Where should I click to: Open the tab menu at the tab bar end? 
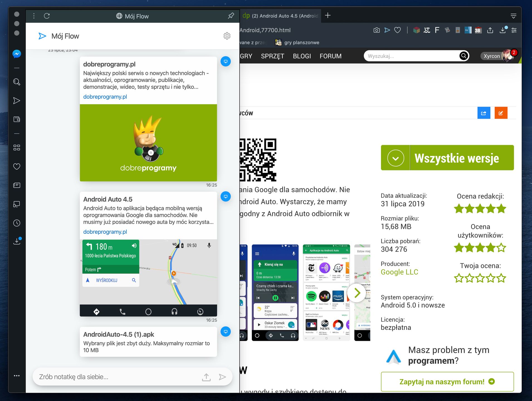(514, 16)
